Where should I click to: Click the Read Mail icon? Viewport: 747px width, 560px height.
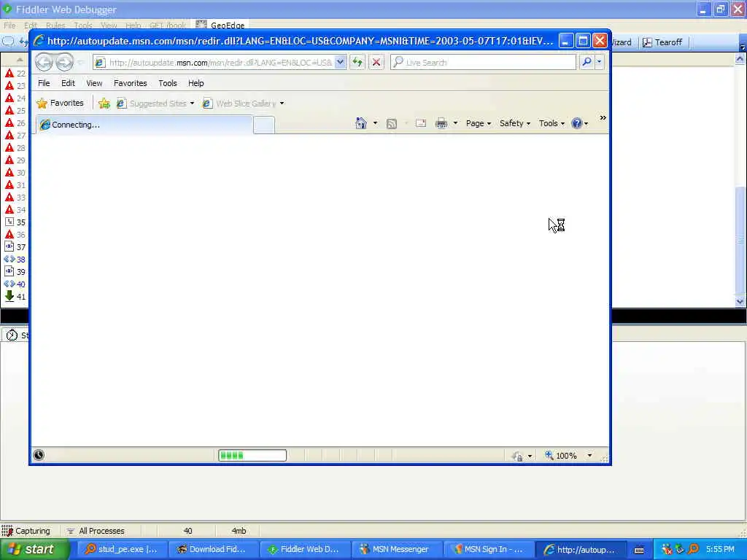pyautogui.click(x=421, y=123)
